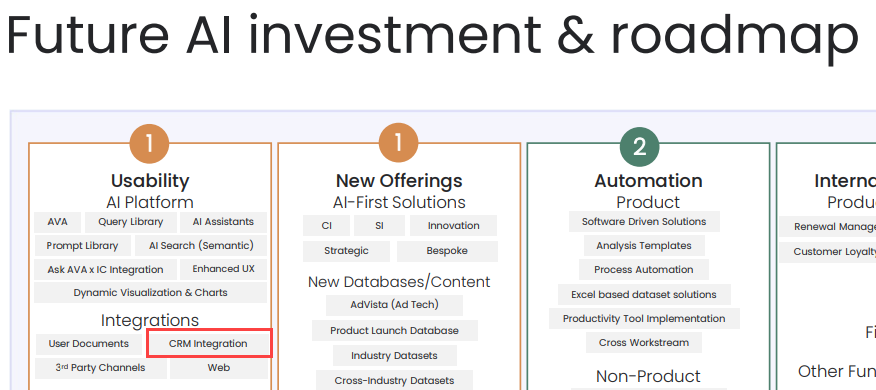Click the Non-Product subheading
The image size is (876, 390).
tap(648, 377)
